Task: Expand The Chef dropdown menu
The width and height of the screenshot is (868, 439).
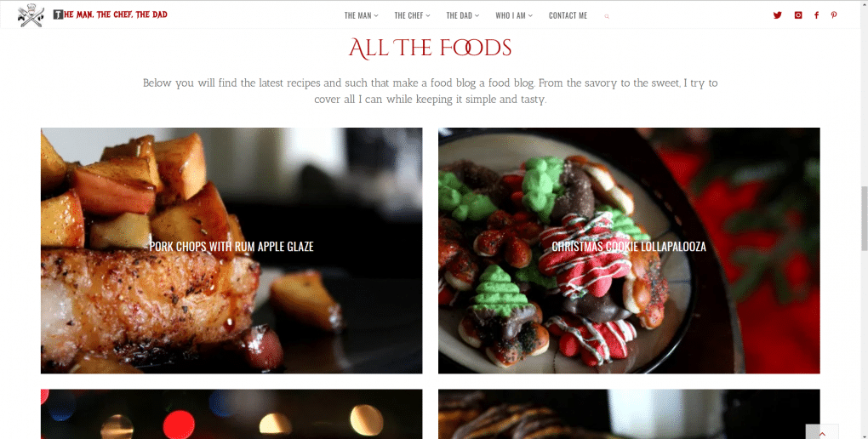Action: click(412, 15)
